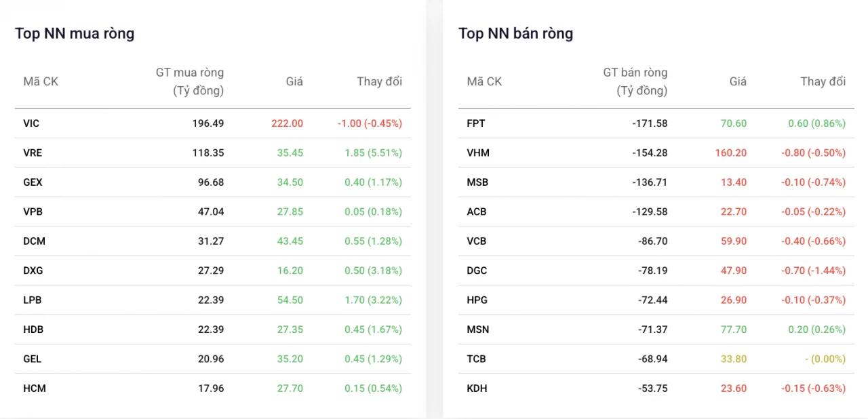
Task: Select FPT change 0.60 (0.86%)
Action: pos(817,123)
